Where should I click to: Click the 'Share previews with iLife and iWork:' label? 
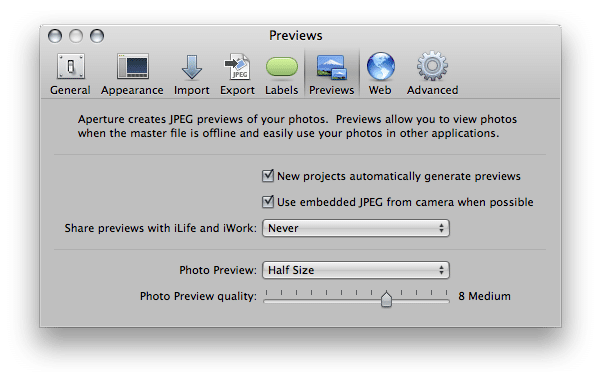click(161, 228)
